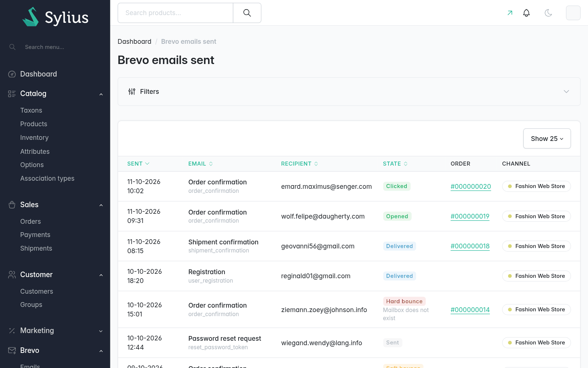This screenshot has width=588, height=368.
Task: Sort by the STATE column
Action: click(x=395, y=164)
